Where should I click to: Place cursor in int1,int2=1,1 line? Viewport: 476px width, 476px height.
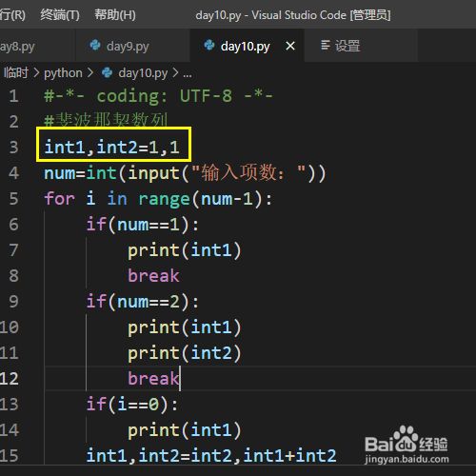111,148
